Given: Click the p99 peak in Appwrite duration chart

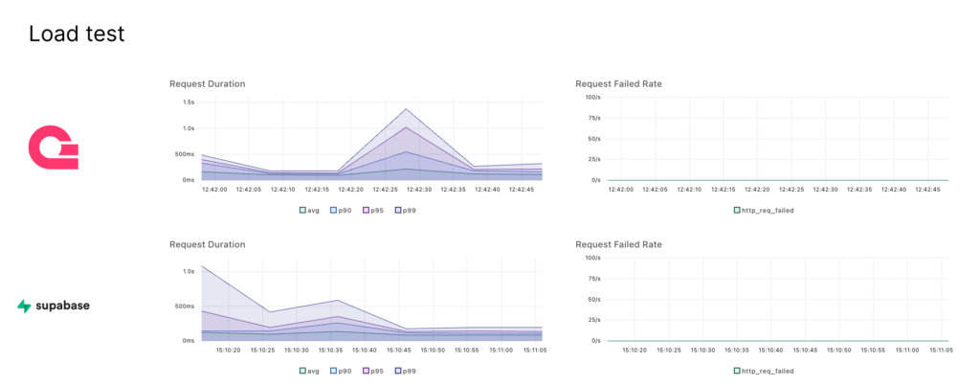Looking at the screenshot, I should (407, 109).
